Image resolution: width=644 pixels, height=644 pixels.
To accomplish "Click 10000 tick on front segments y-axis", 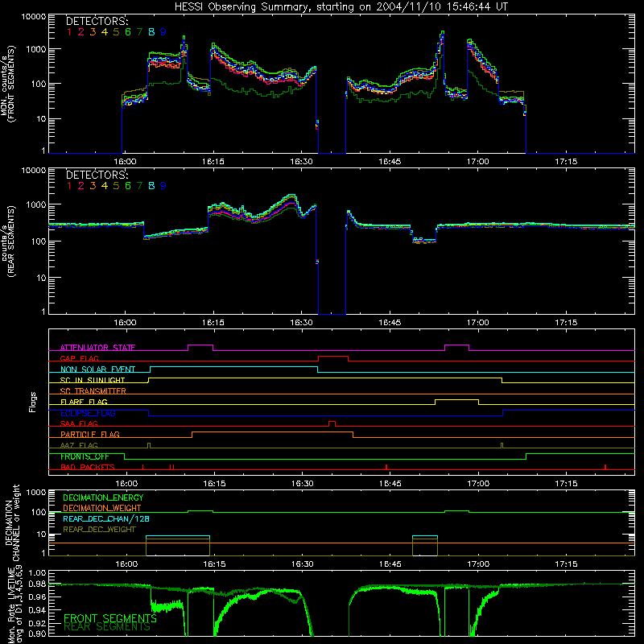I will pyautogui.click(x=34, y=17).
